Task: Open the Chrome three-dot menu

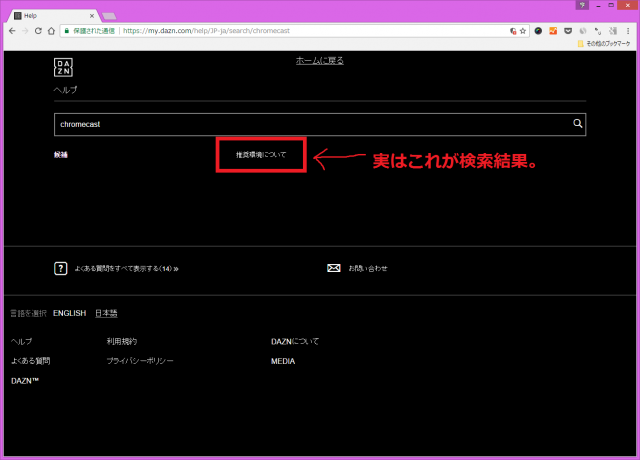Action: pos(628,31)
